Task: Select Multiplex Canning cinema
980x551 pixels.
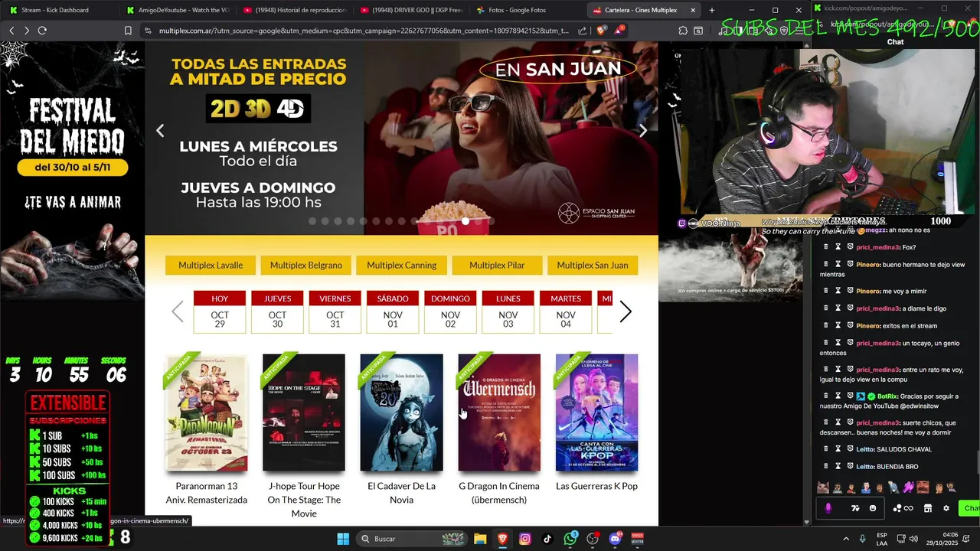Action: [401, 265]
